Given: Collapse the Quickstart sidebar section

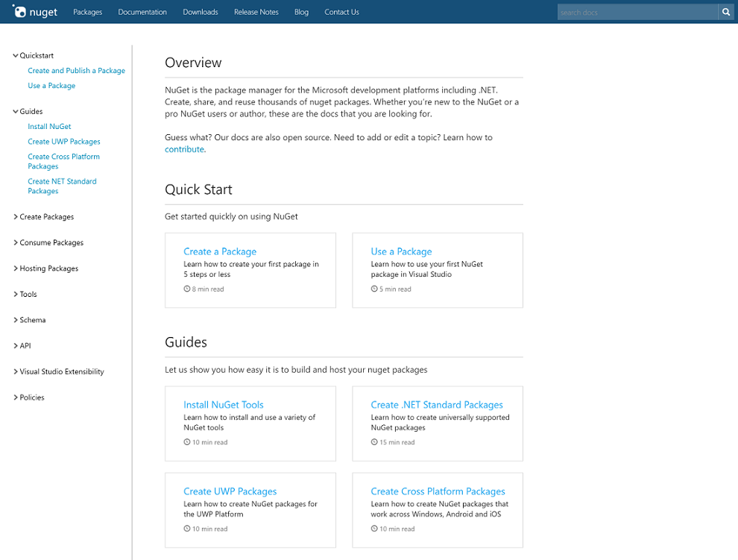Looking at the screenshot, I should coord(16,56).
